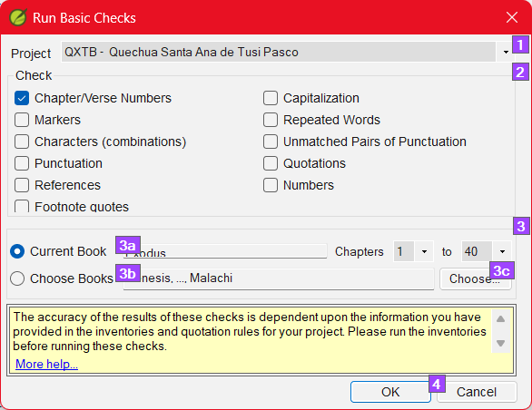
Task: Expand the starting chapter dropdown
Action: point(424,251)
